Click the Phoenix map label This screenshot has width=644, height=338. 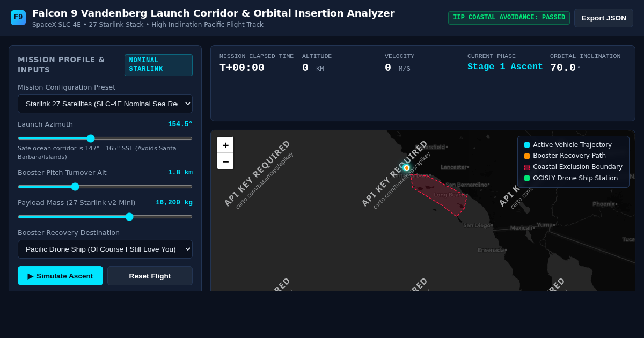(604, 204)
